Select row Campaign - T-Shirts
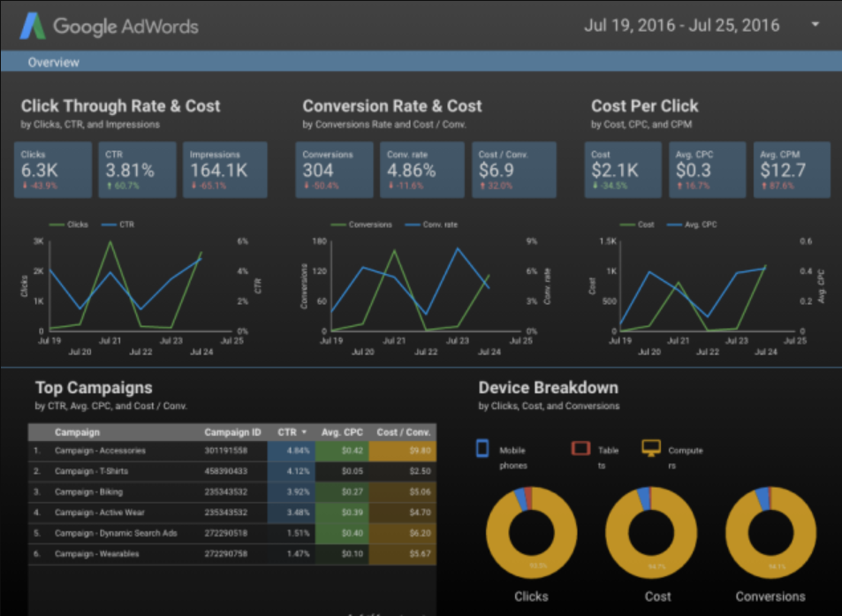The width and height of the screenshot is (842, 616). click(x=232, y=471)
